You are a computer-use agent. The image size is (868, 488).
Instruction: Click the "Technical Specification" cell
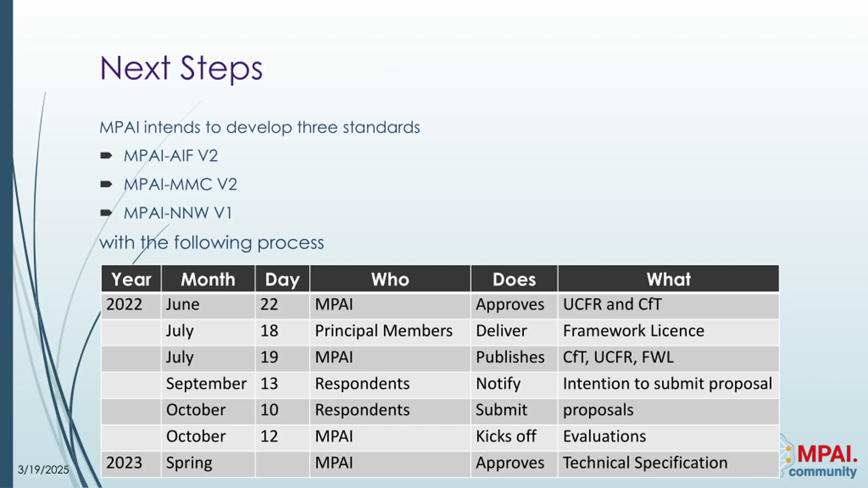(645, 463)
